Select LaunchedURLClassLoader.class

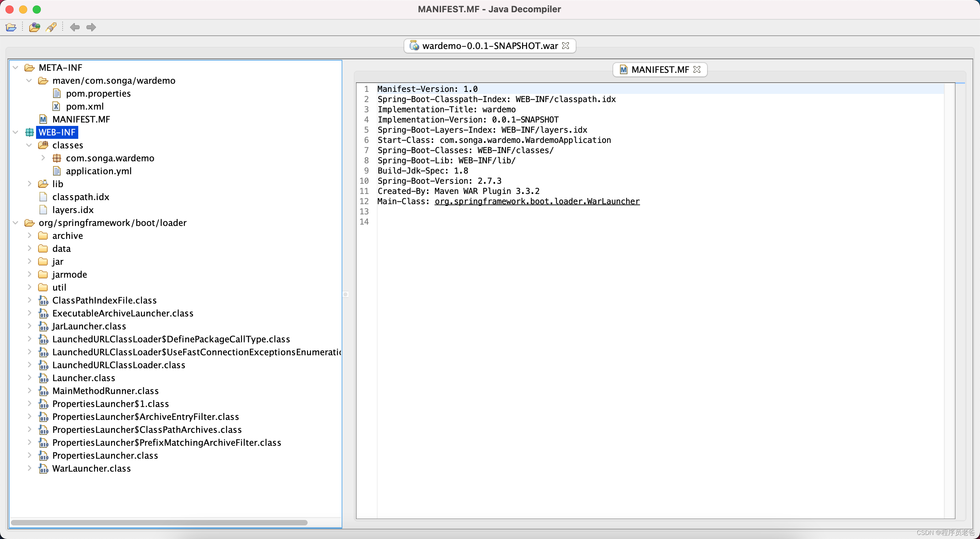119,365
